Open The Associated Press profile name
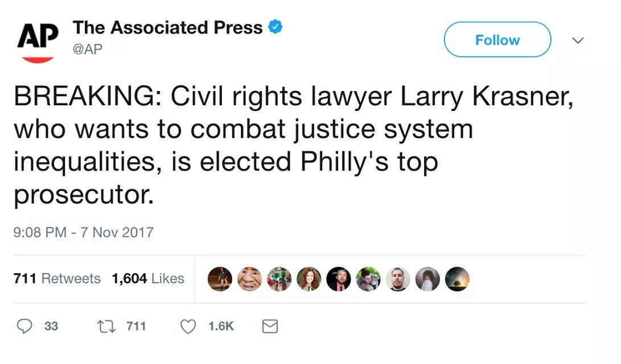The image size is (621, 364). pyautogui.click(x=167, y=27)
